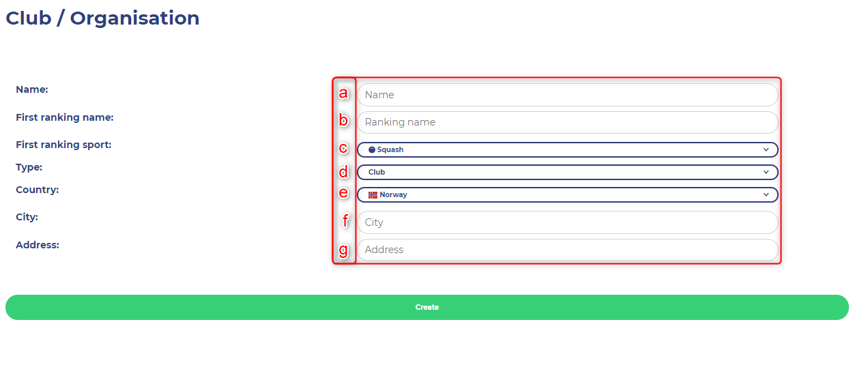This screenshot has width=868, height=365.
Task: Click the 'Club / Organisation' page heading
Action: click(x=102, y=18)
